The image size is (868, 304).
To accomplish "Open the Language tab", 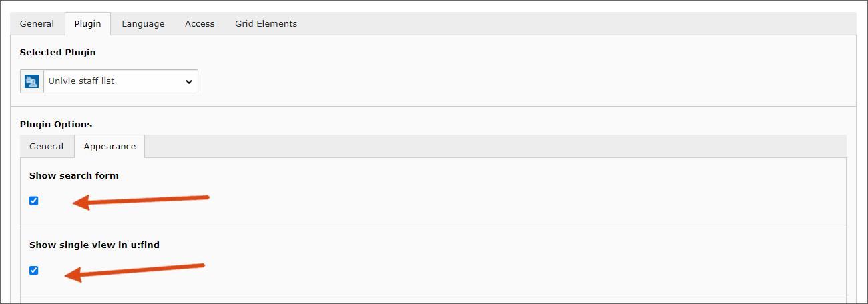I will (x=143, y=23).
